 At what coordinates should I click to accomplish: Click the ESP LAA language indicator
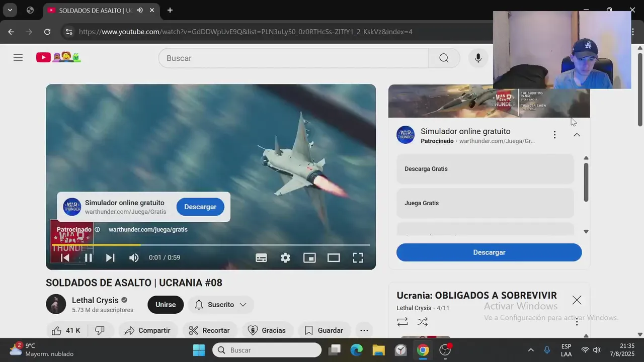coord(566,350)
